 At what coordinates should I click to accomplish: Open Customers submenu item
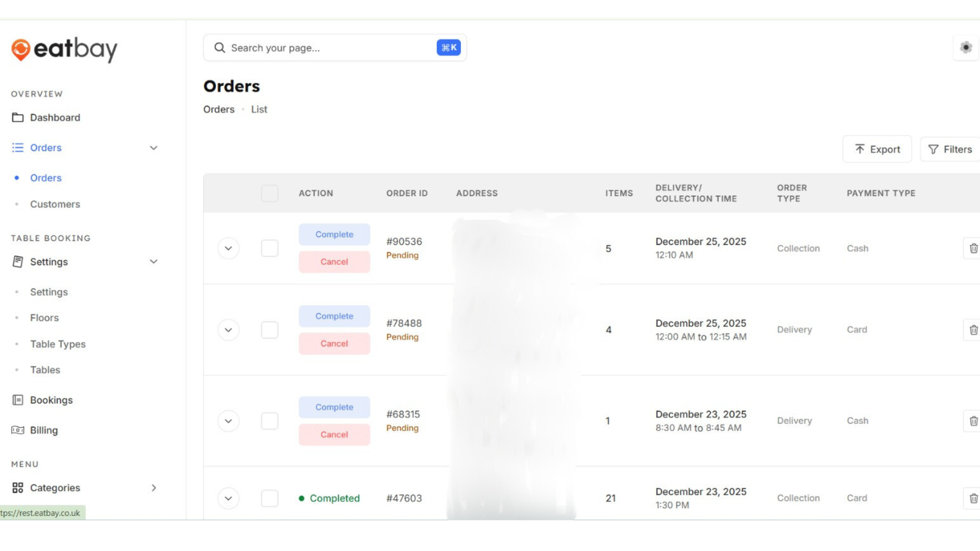point(55,204)
